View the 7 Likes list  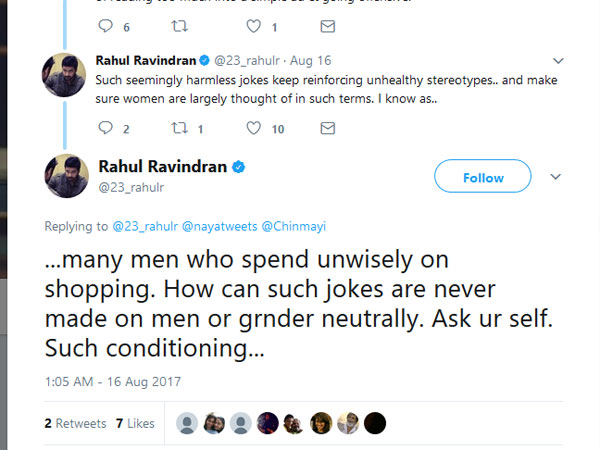point(135,424)
